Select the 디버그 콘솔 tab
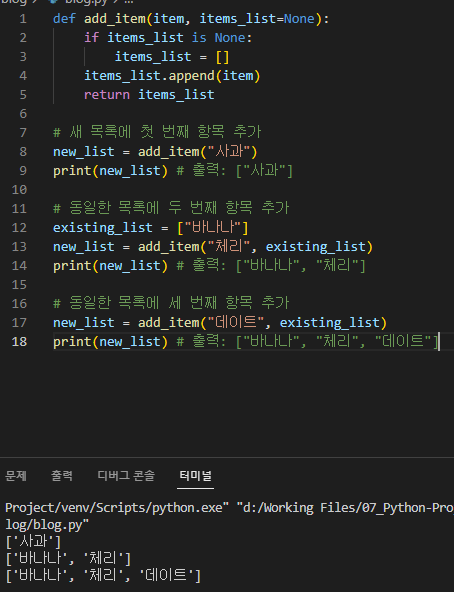 click(x=126, y=476)
